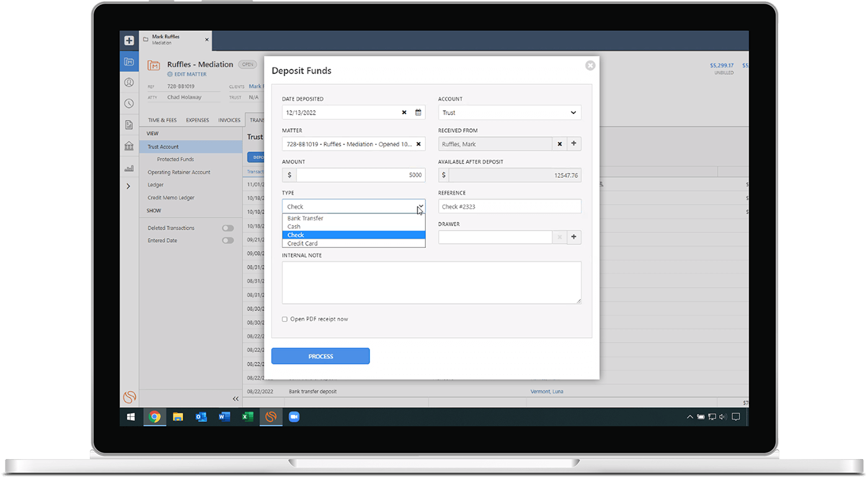Show hidden system tray icons

(689, 417)
